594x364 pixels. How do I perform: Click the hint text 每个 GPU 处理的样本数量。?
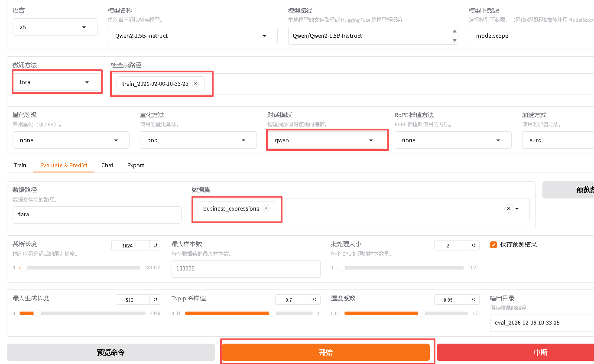361,253
